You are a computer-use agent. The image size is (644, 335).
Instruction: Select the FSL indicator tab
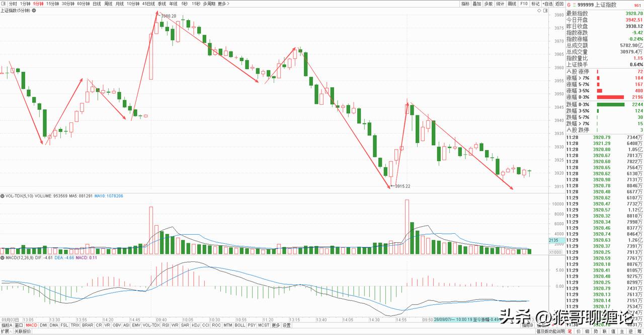(x=64, y=325)
